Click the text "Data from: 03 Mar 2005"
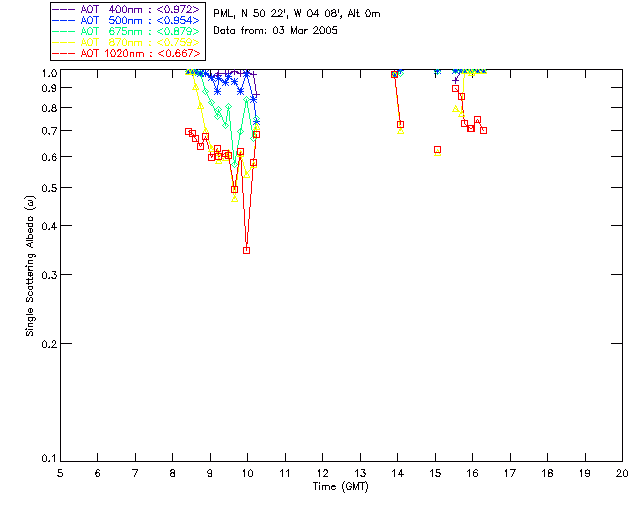The height and width of the screenshot is (512, 640). (276, 31)
